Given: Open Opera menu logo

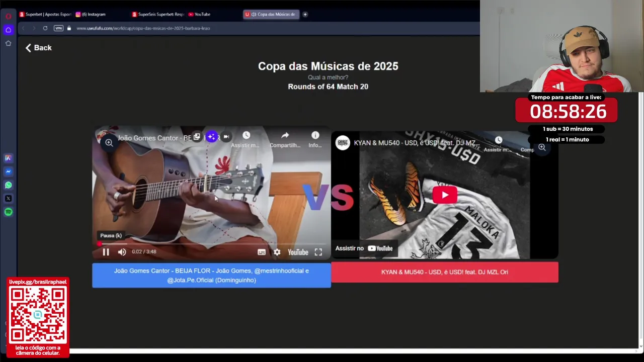Looking at the screenshot, I should pyautogui.click(x=8, y=16).
